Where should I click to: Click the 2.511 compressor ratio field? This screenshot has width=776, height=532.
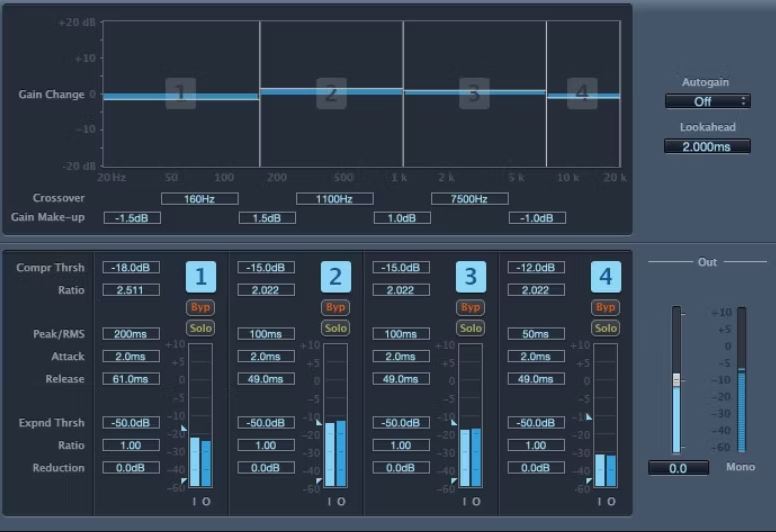point(131,290)
